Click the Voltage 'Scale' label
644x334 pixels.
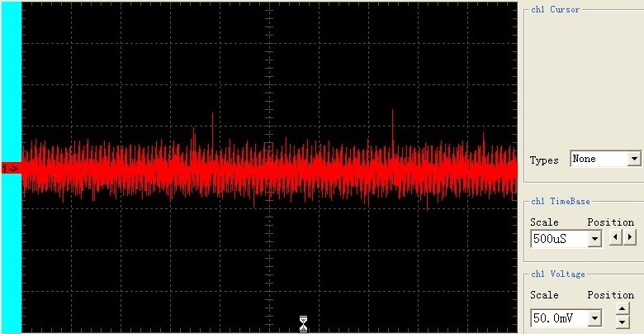coord(544,295)
